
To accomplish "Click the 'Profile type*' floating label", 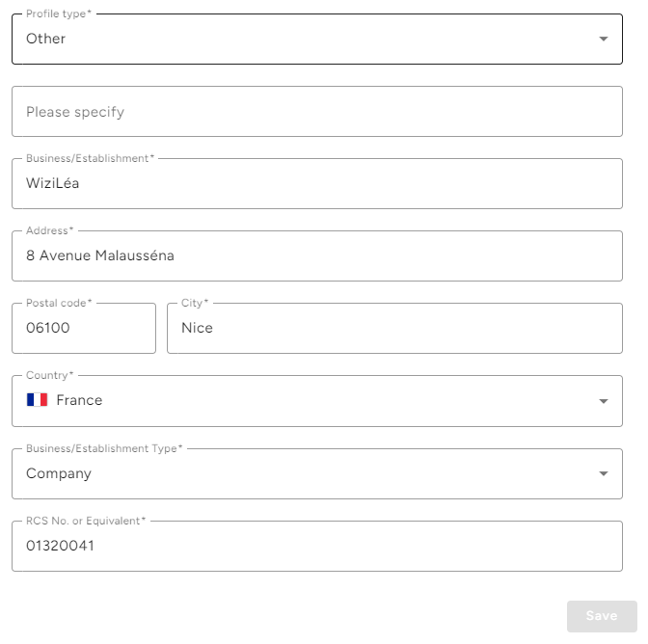I will pos(59,13).
